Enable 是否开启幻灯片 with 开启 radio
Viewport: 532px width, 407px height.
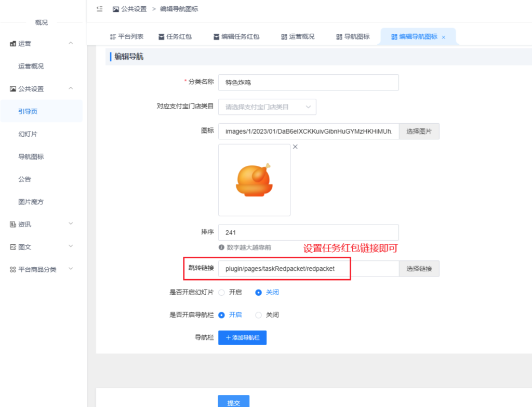(222, 293)
